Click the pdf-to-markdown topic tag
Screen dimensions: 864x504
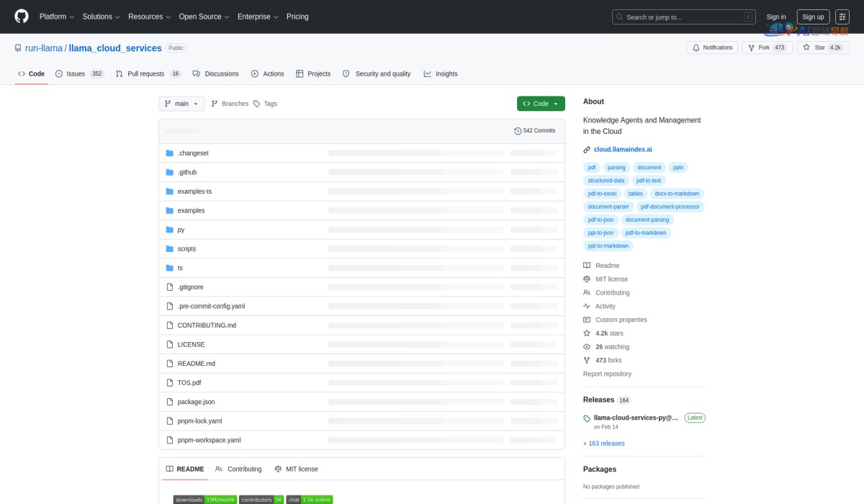point(646,233)
